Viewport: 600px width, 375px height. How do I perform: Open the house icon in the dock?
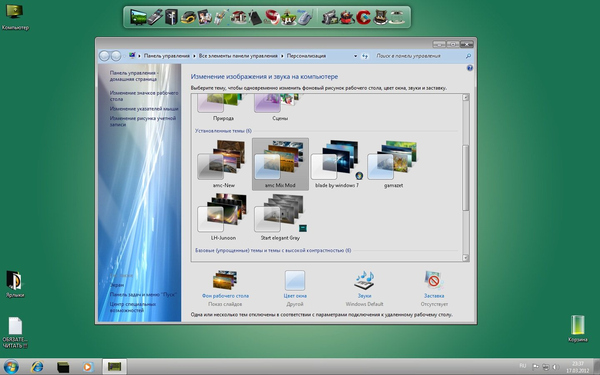point(239,17)
